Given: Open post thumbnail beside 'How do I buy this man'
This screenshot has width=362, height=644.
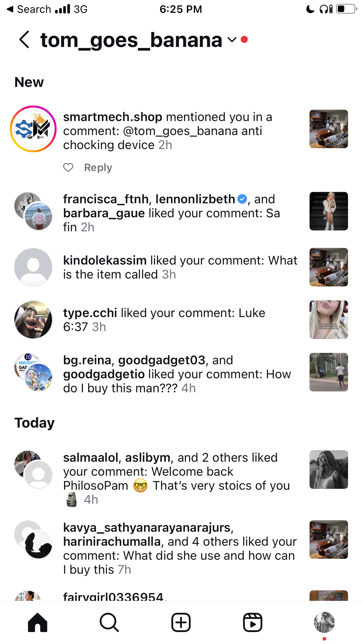Looking at the screenshot, I should [x=329, y=372].
